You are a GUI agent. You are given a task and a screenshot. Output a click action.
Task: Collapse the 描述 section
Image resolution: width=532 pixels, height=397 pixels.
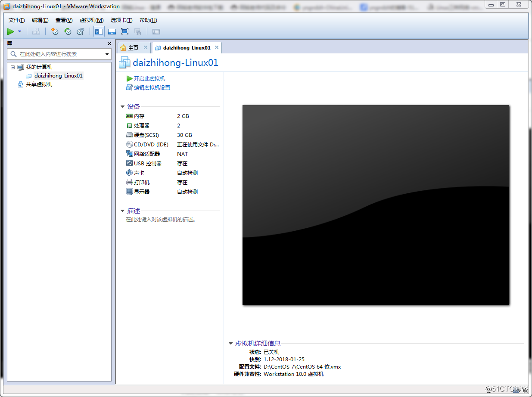(123, 211)
